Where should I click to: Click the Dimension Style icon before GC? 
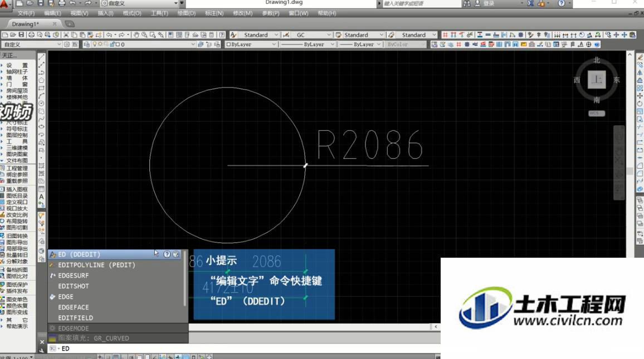286,35
